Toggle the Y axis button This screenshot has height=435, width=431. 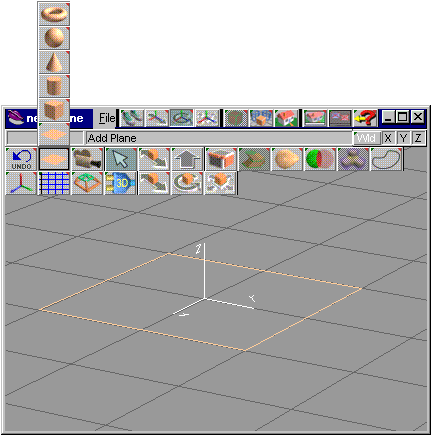point(403,138)
